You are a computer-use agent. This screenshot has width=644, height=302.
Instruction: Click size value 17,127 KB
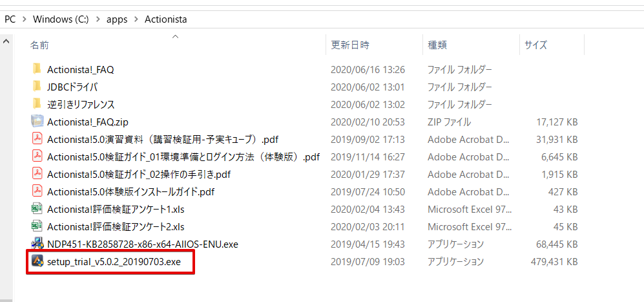pyautogui.click(x=557, y=122)
